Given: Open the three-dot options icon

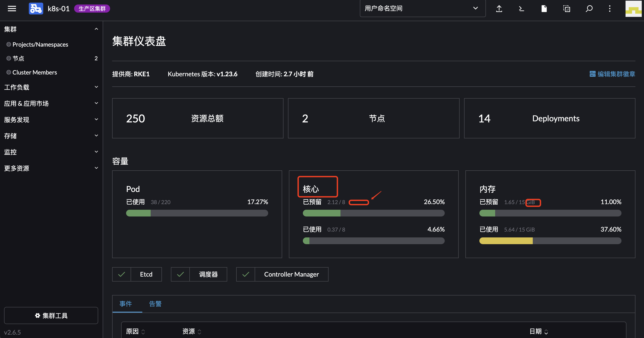Looking at the screenshot, I should click(x=610, y=8).
